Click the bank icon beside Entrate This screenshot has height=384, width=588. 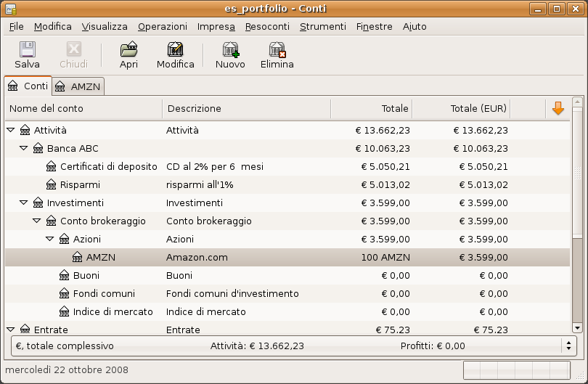pyautogui.click(x=25, y=330)
